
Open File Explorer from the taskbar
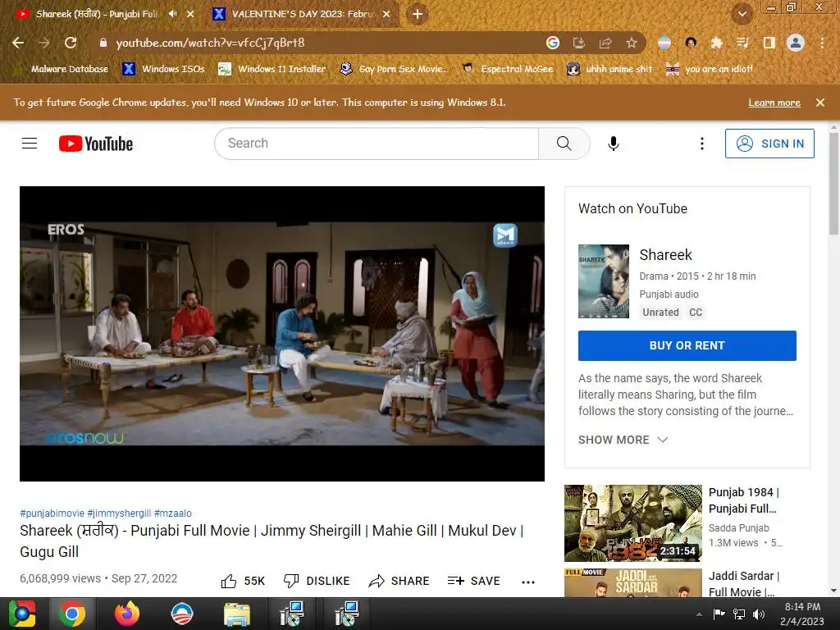pos(237,614)
